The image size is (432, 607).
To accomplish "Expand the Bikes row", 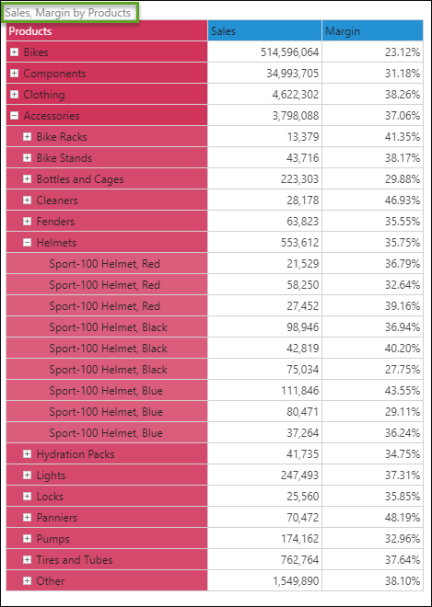I will (14, 52).
